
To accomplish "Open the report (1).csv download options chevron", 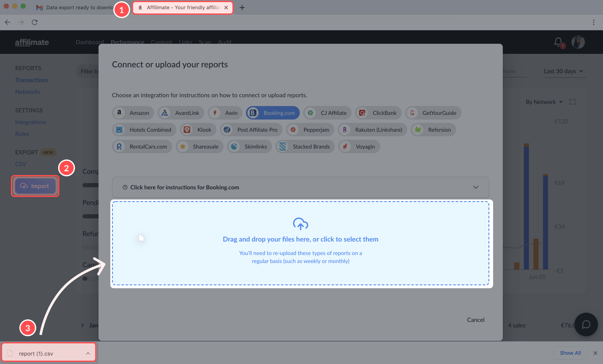I will coord(88,353).
